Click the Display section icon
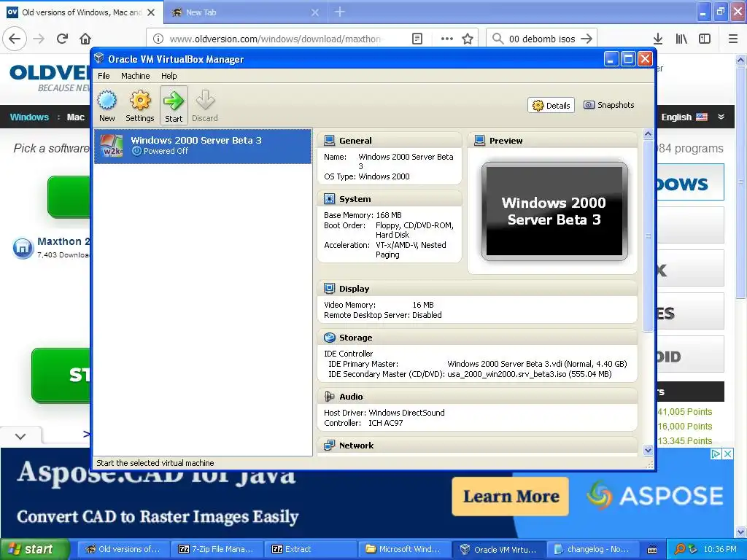This screenshot has width=747, height=560. pos(329,289)
